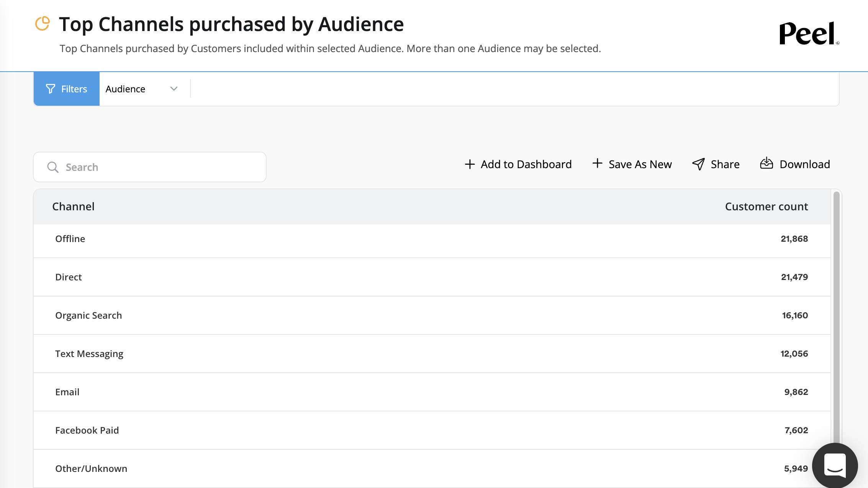Expand the Audience dropdown chevron
This screenshot has width=868, height=488.
click(174, 89)
